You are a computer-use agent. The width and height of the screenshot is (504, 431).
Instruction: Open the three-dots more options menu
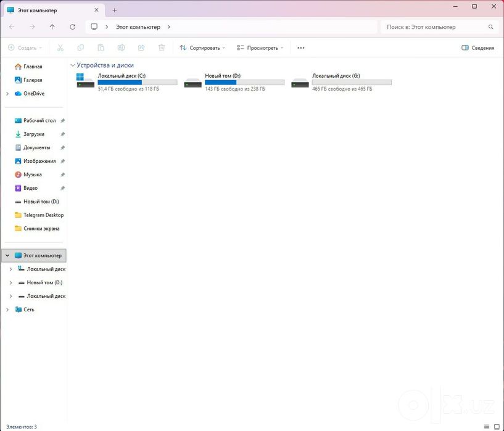point(301,48)
